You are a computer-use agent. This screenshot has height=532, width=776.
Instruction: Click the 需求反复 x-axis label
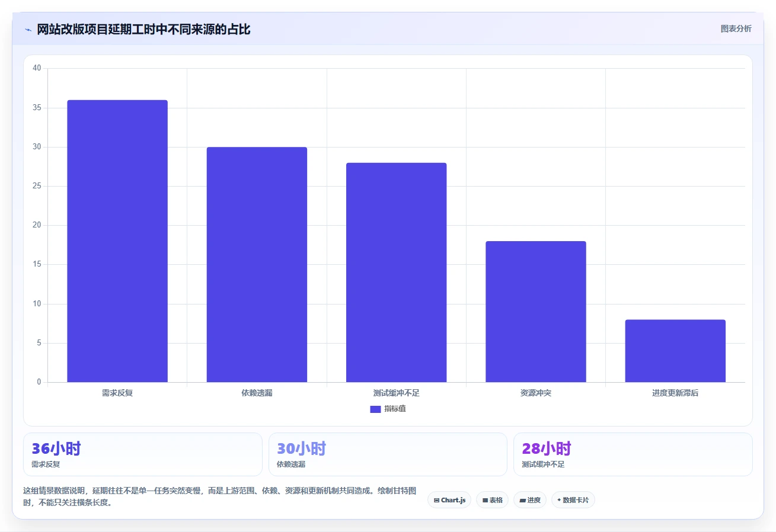pos(117,393)
